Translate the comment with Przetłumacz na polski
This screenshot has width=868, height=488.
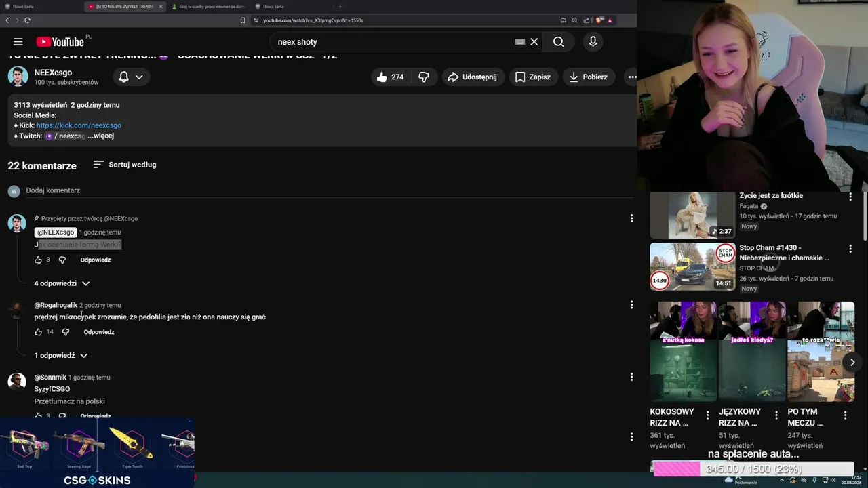coord(70,401)
